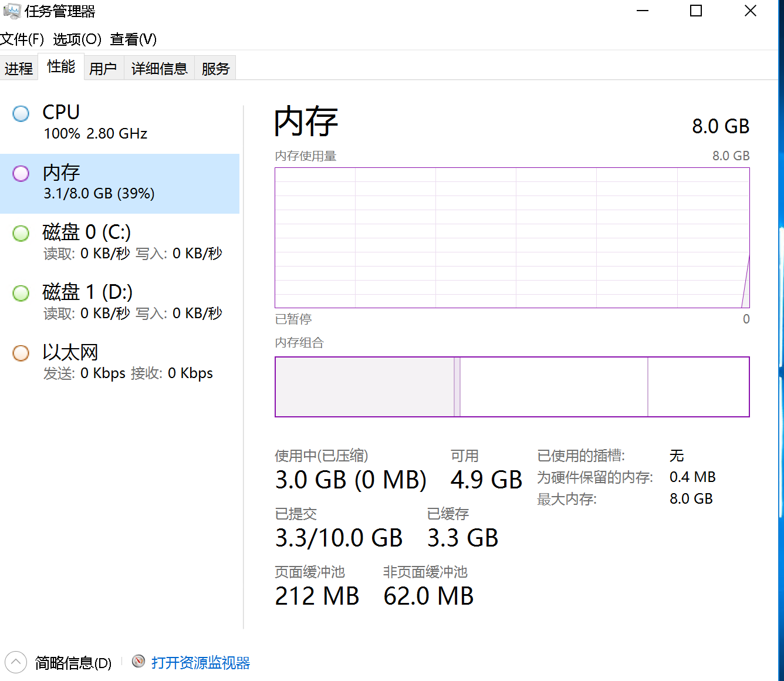784x681 pixels.
Task: Click the memory usage graph area
Action: point(512,237)
